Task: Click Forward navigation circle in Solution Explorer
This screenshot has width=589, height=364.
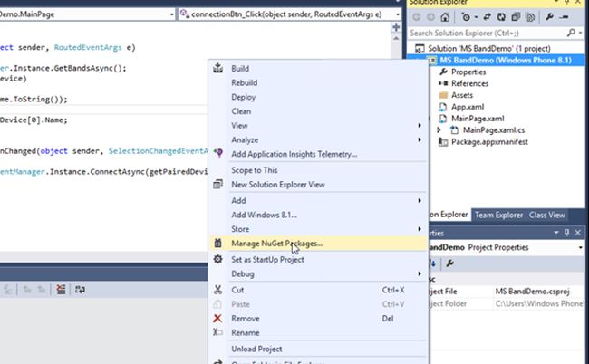Action: 430,17
